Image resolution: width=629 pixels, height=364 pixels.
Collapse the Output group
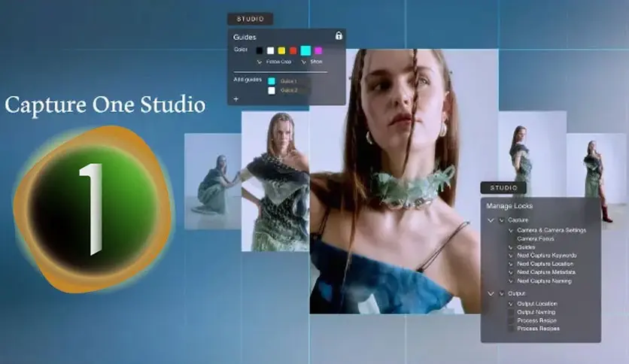click(x=491, y=293)
